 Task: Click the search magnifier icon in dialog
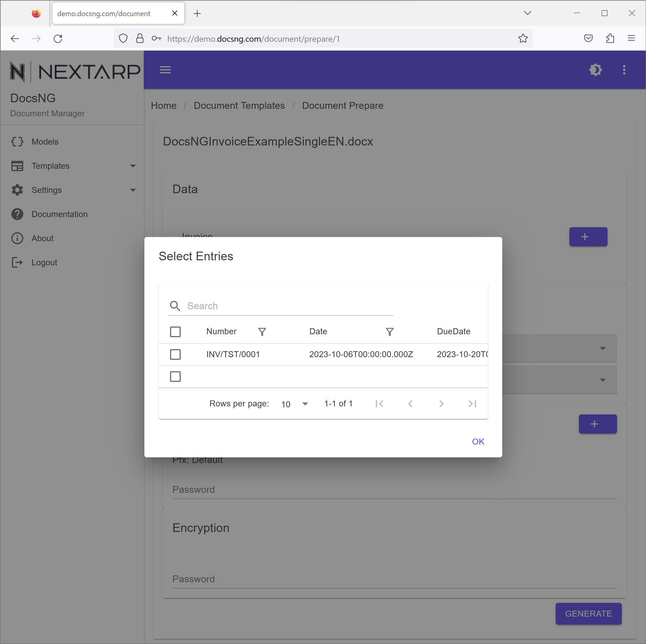pos(175,306)
